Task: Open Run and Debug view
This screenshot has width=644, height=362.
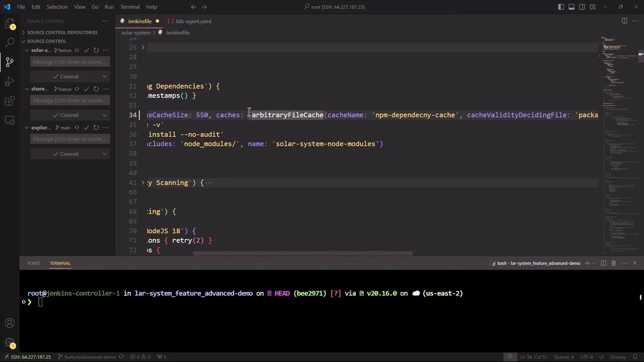Action: (x=10, y=81)
